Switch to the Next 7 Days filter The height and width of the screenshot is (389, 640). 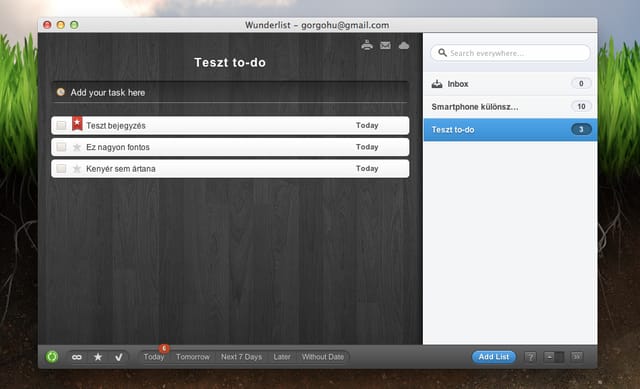click(242, 357)
